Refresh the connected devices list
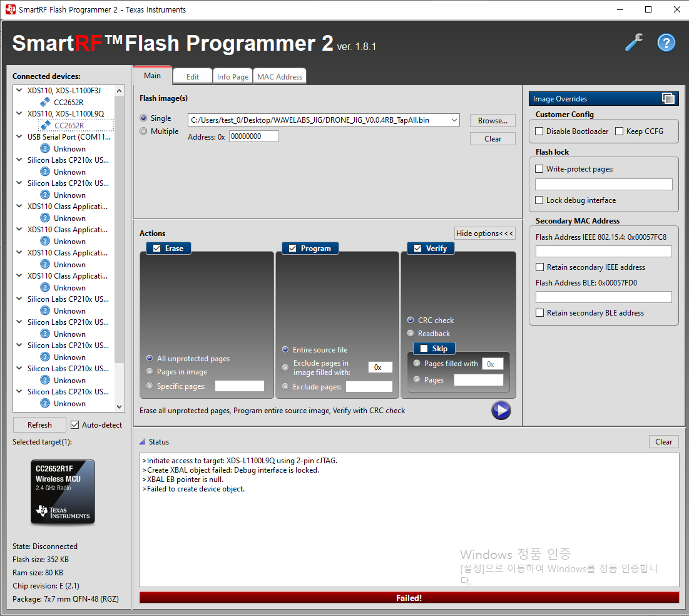 (39, 424)
